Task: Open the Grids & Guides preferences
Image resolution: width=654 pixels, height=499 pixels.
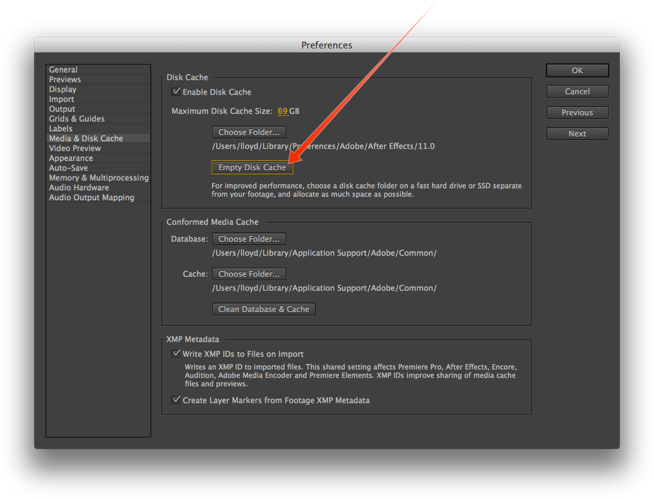Action: [77, 119]
